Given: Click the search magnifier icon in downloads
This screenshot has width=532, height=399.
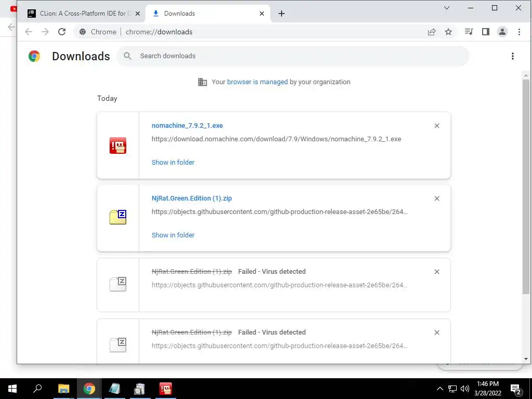Looking at the screenshot, I should [128, 56].
